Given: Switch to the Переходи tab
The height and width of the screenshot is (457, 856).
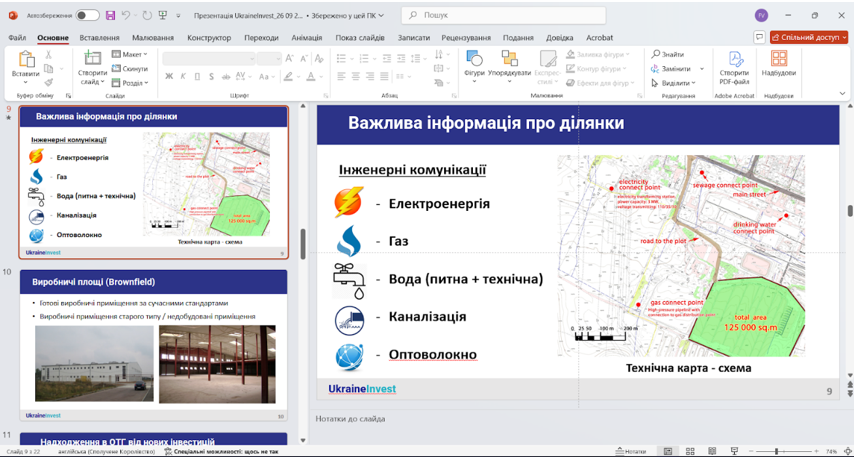Looking at the screenshot, I should [x=261, y=38].
